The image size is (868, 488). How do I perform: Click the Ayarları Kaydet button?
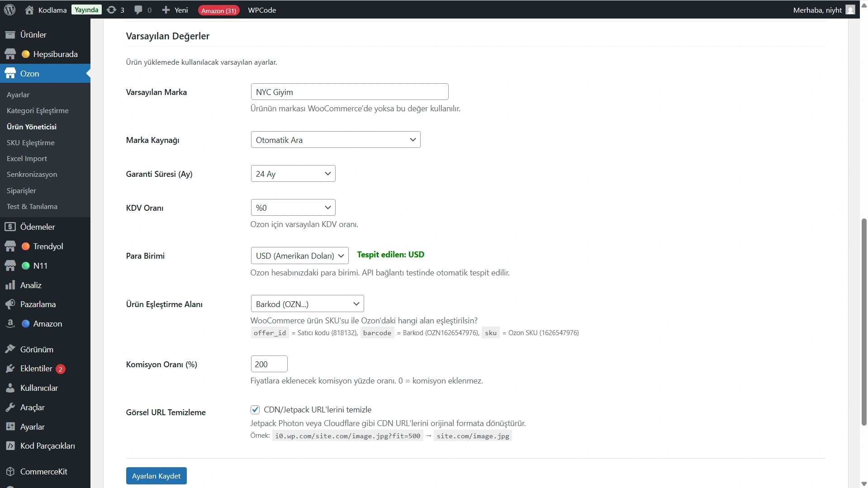[x=156, y=476]
